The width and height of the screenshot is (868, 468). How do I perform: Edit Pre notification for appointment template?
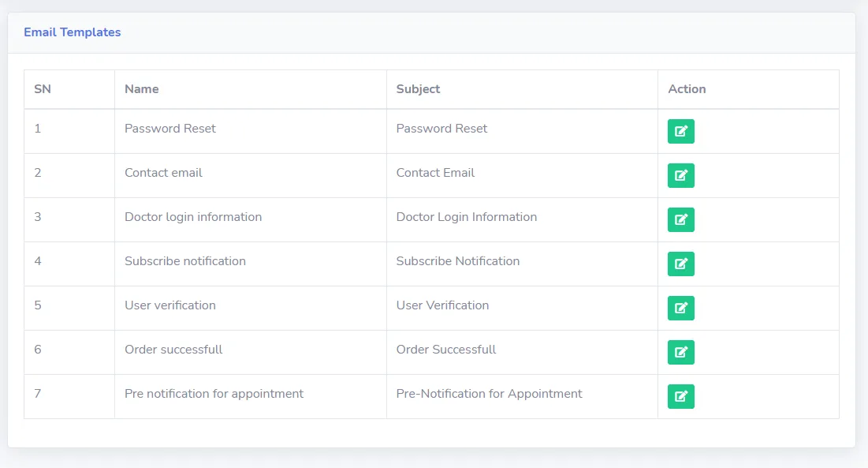coord(681,396)
